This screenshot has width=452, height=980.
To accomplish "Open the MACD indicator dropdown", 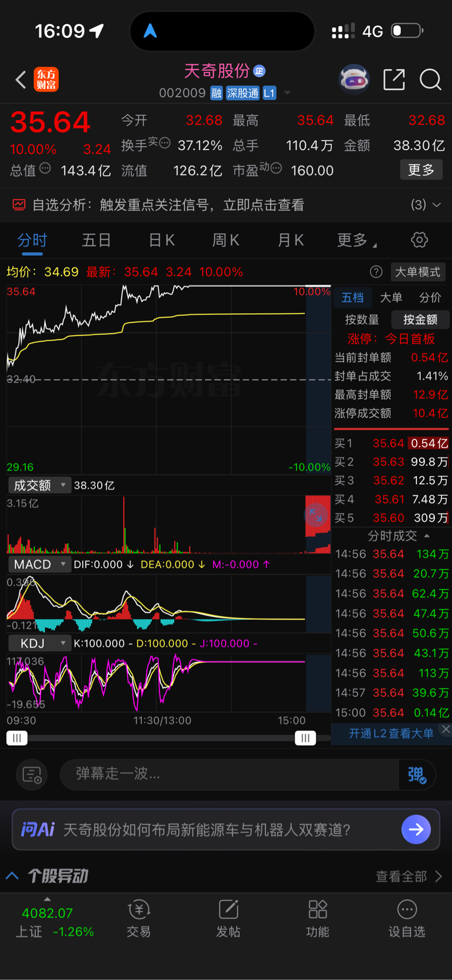I will [x=39, y=564].
